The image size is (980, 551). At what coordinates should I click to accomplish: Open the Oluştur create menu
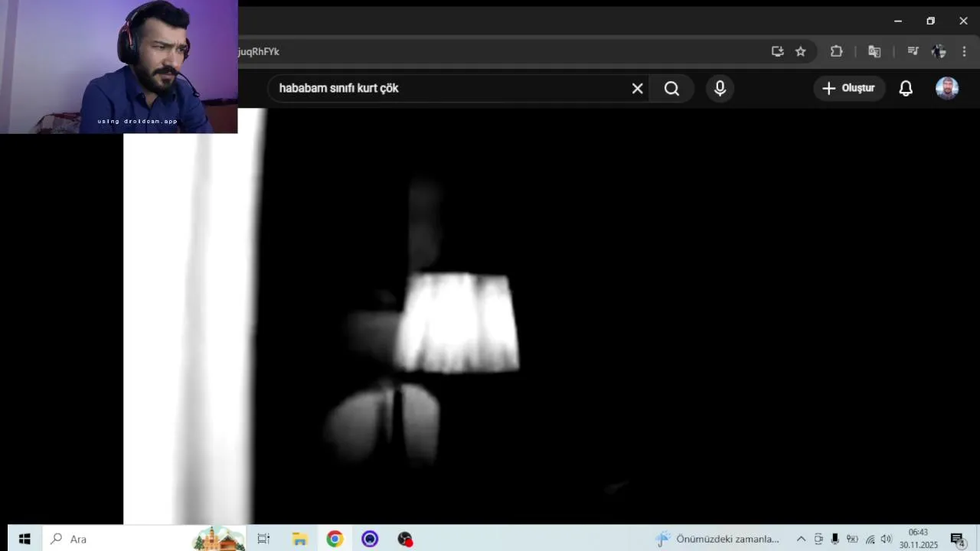[849, 88]
